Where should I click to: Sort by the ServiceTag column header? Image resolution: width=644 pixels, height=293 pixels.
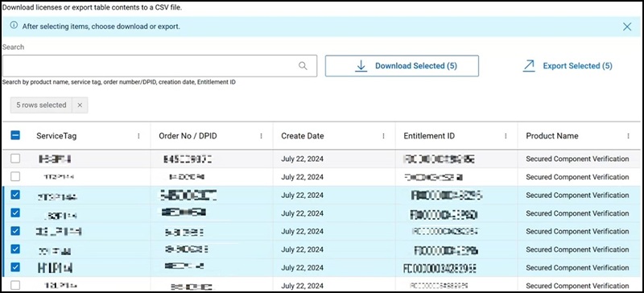[x=56, y=136]
